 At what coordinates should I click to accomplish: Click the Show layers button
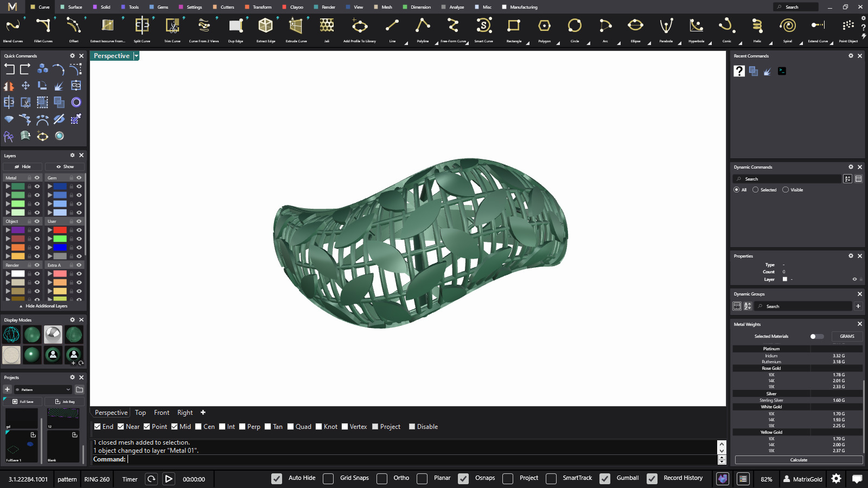point(65,166)
